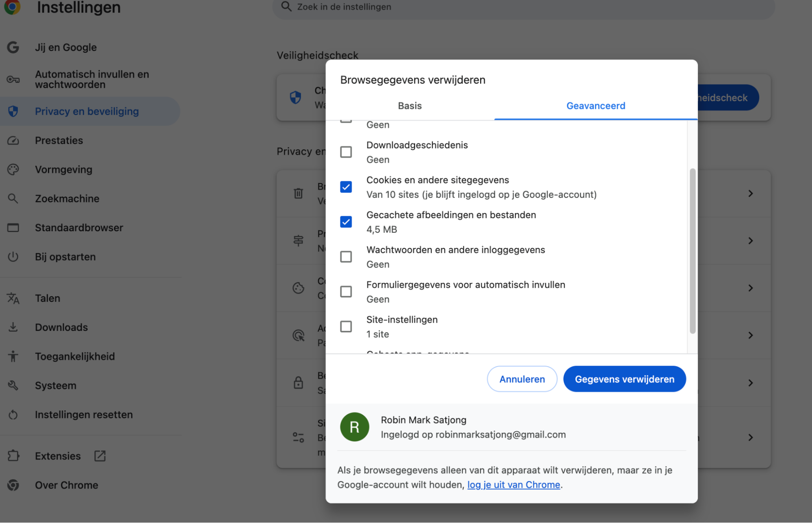Click the Chrome logo next to Instellingen
Viewport: 812px width, 523px height.
pos(13,7)
